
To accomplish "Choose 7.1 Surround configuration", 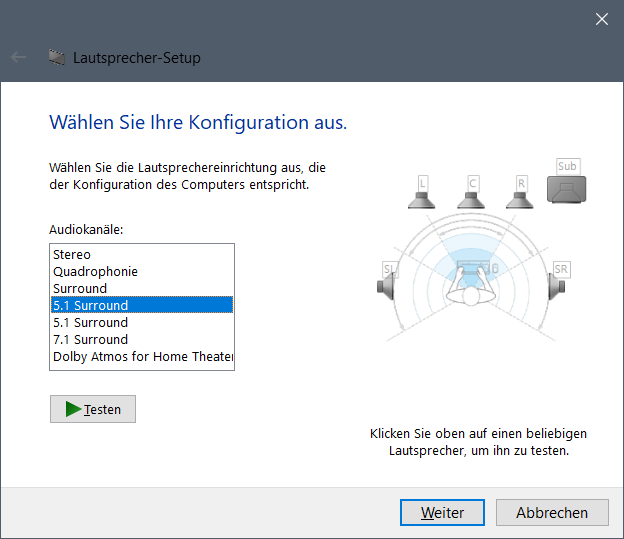I will (142, 339).
